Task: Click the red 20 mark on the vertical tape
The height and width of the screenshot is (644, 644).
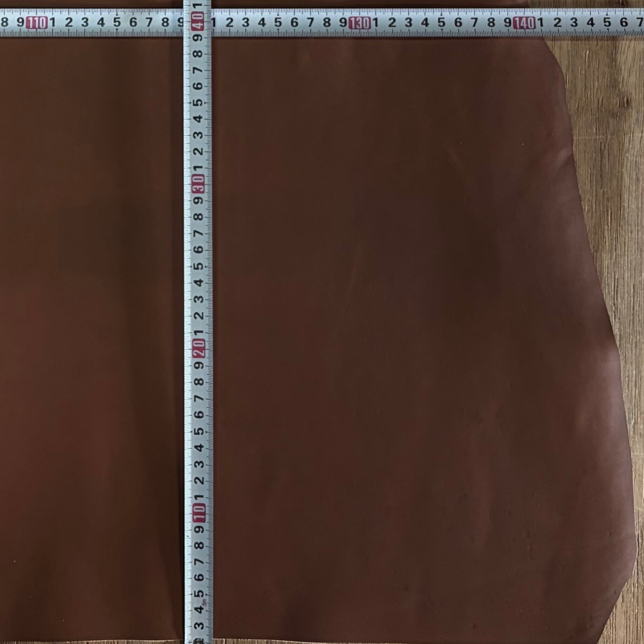Action: [x=199, y=349]
